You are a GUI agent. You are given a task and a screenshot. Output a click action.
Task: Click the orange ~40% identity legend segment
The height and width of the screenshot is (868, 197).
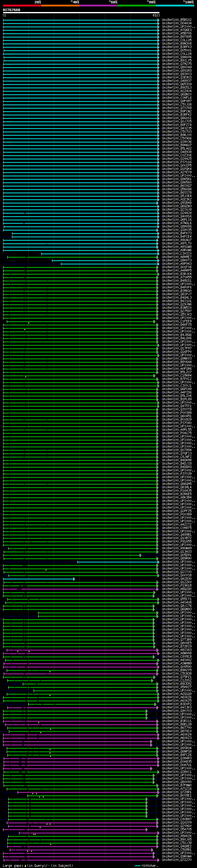60,6
